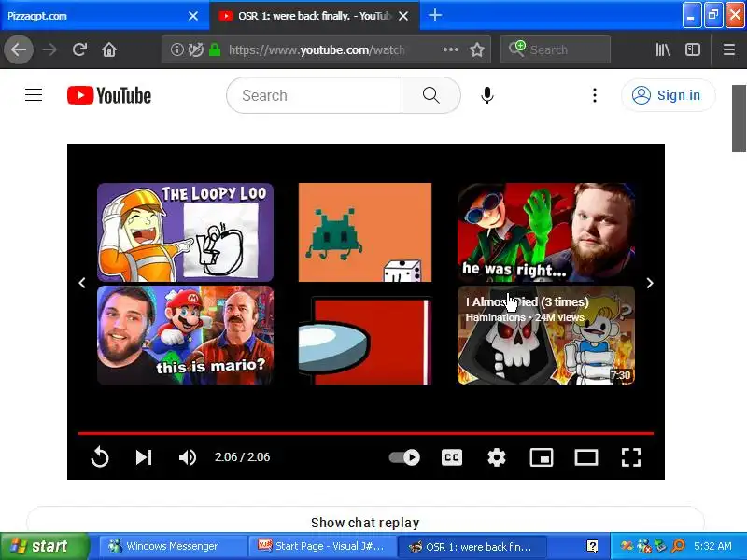Click the 2:06 / 2:06 time display
Screen dimensions: 747x560
pos(242,457)
